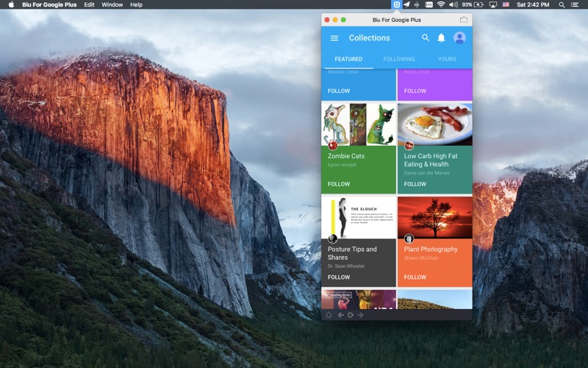Viewport: 588px width, 368px height.
Task: Open the hamburger navigation menu
Action: pyautogui.click(x=334, y=38)
